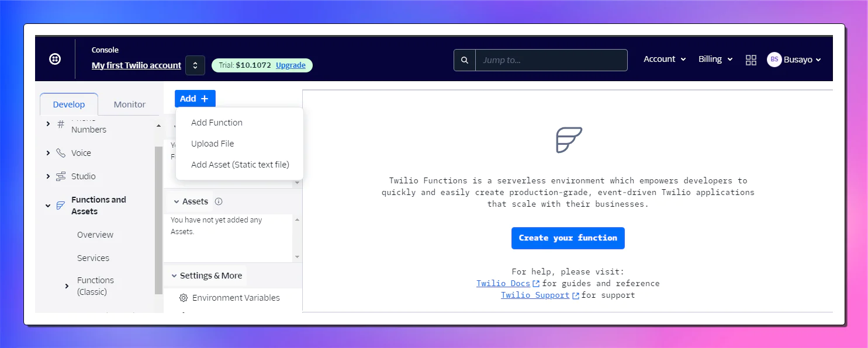Click the left sidebar scrollbar thumb
This screenshot has height=348, width=868.
click(158, 220)
